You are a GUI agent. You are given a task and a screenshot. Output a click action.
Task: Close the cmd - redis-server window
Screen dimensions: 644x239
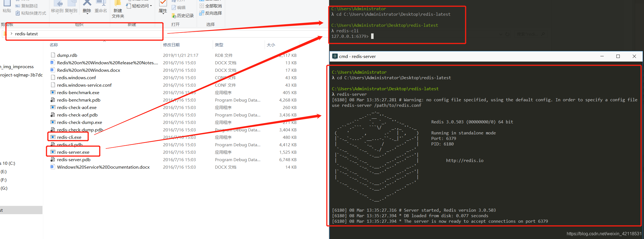pyautogui.click(x=634, y=56)
